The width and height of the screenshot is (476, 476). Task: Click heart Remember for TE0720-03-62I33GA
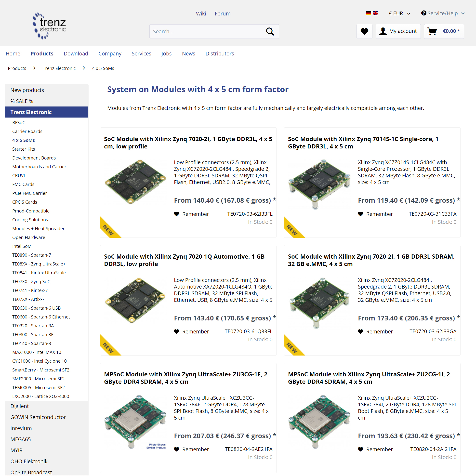coord(375,331)
